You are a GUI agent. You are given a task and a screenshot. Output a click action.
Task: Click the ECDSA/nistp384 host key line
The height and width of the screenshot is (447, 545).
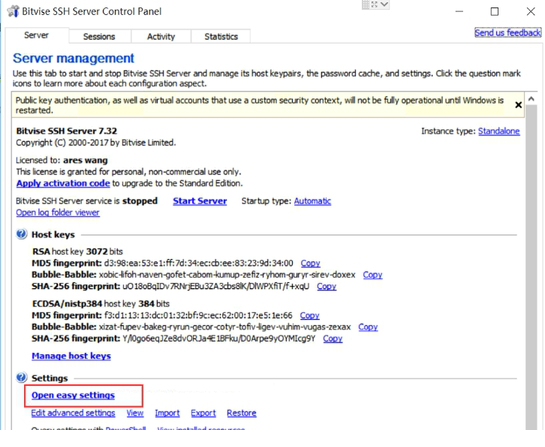(x=101, y=303)
